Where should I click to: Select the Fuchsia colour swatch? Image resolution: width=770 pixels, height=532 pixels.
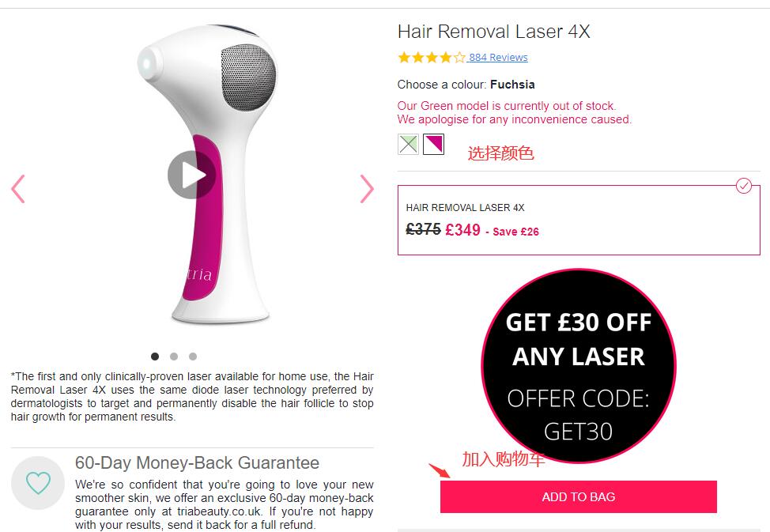pyautogui.click(x=433, y=145)
